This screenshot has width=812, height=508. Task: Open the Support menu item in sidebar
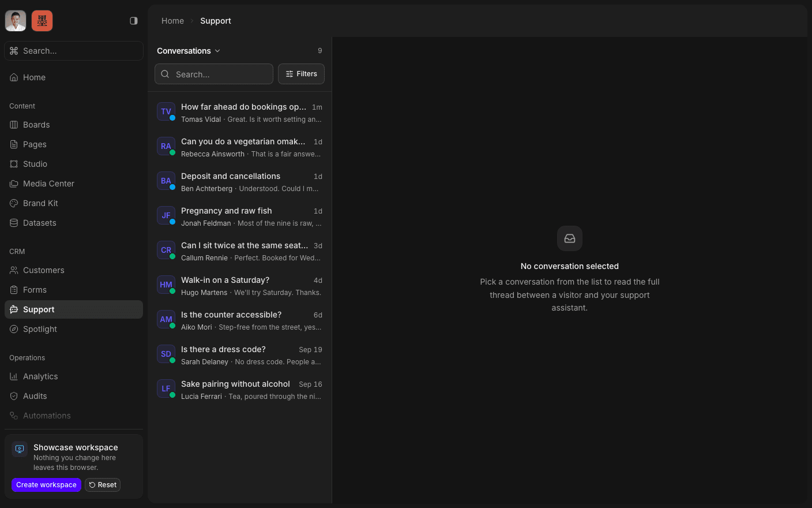(x=74, y=309)
